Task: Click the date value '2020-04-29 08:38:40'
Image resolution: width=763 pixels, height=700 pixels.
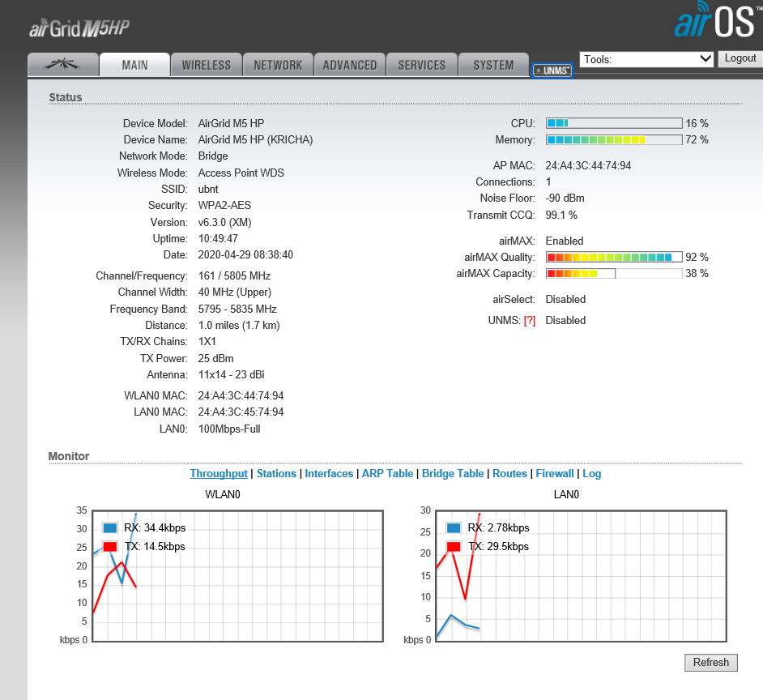Action: tap(245, 254)
